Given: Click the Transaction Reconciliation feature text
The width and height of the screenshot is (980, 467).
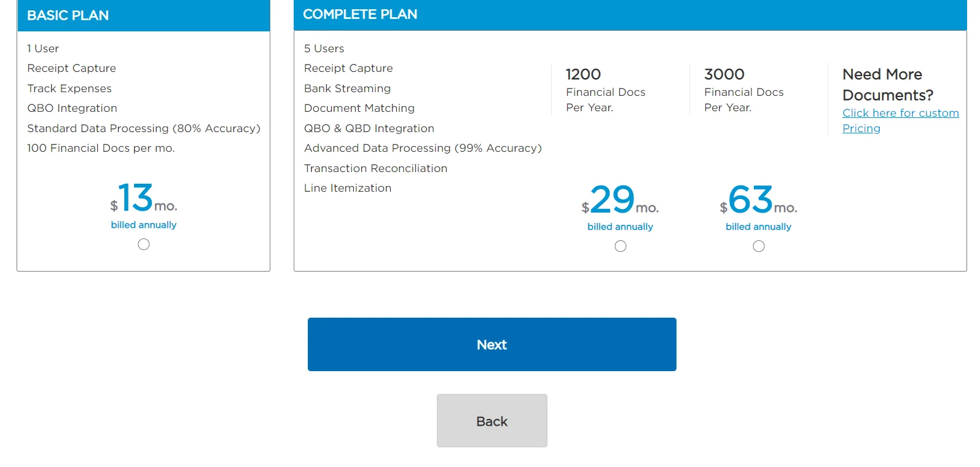Looking at the screenshot, I should [x=375, y=168].
